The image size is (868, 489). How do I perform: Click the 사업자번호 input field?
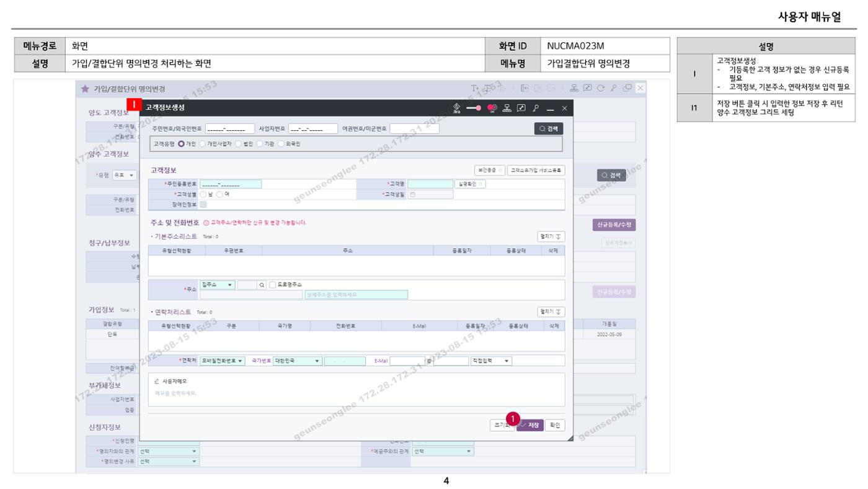313,129
